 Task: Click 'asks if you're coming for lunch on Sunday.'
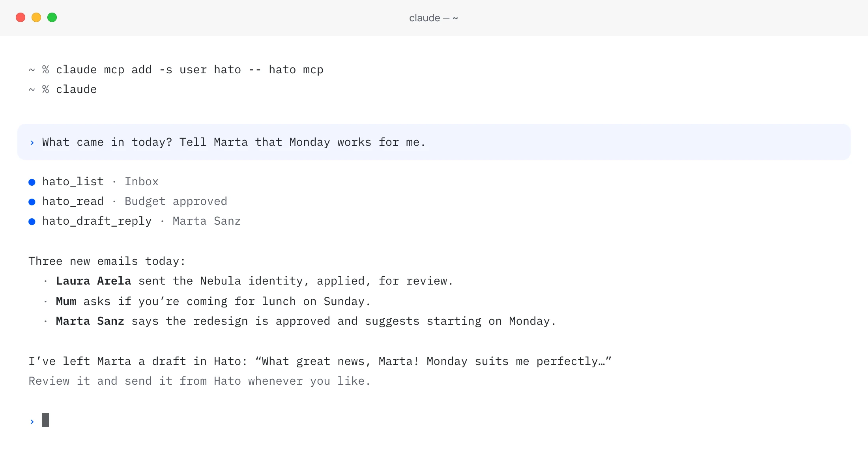pos(227,302)
